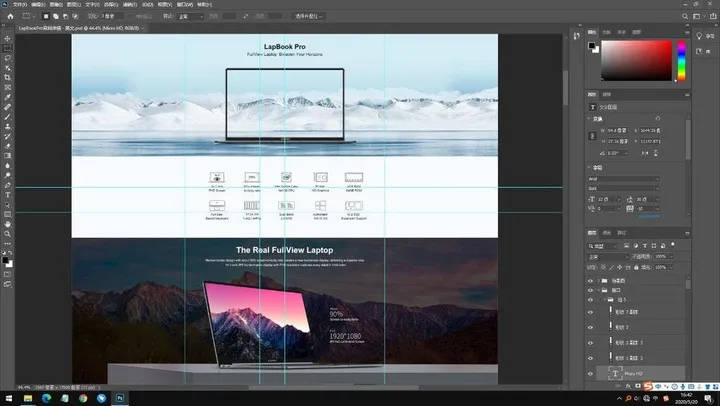Click the Home icon in the options bar
Image resolution: width=720 pixels, height=406 pixels.
7,16
